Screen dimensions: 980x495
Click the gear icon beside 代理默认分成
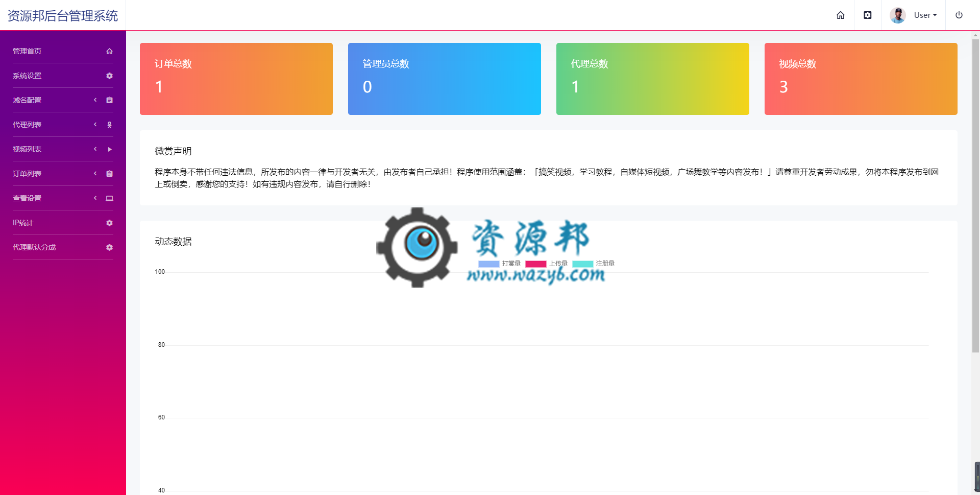(109, 247)
